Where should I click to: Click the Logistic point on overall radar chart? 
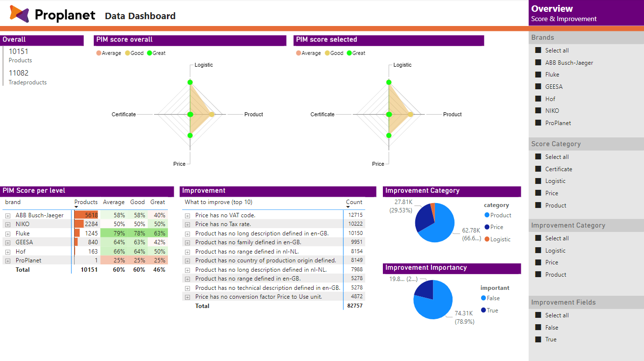[190, 82]
